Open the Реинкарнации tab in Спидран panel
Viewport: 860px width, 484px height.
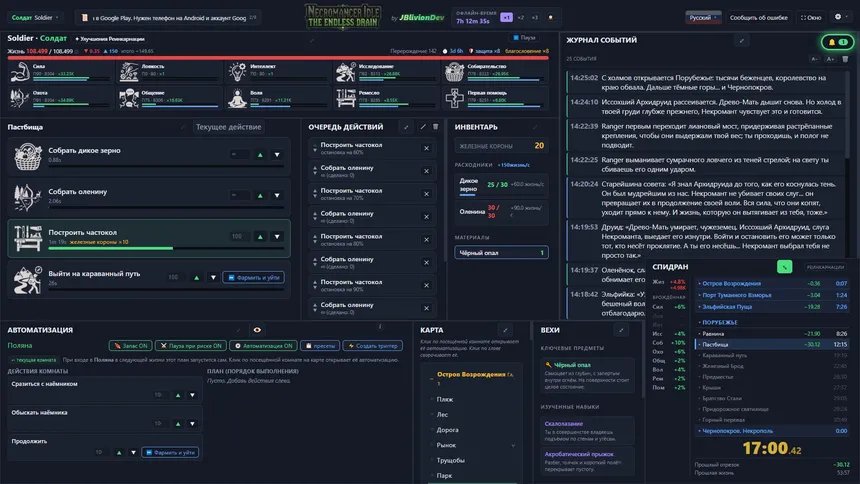(x=825, y=267)
